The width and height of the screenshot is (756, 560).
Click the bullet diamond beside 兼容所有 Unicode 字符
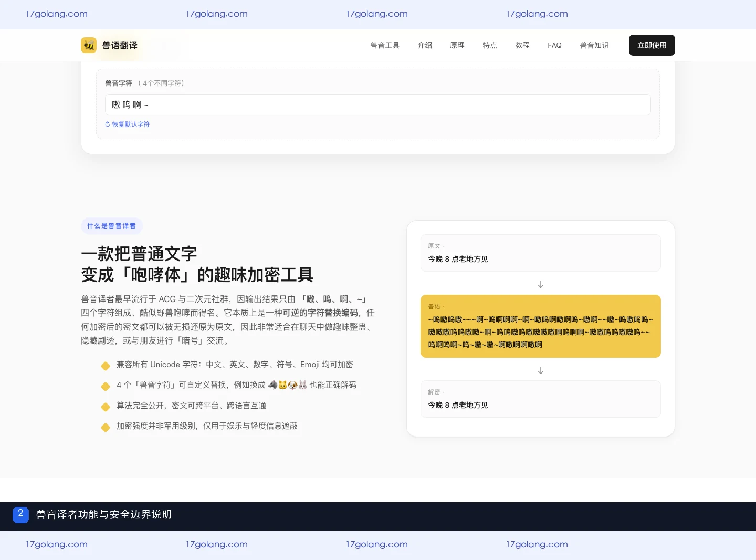click(106, 366)
